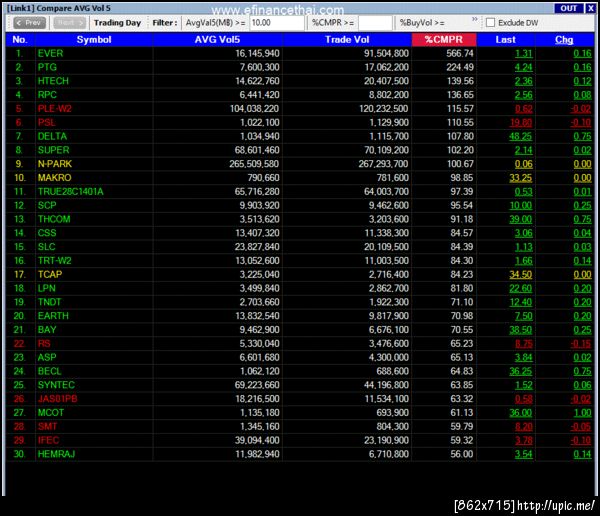Sort by the %CMPR column header
This screenshot has height=516, width=600.
(x=444, y=40)
